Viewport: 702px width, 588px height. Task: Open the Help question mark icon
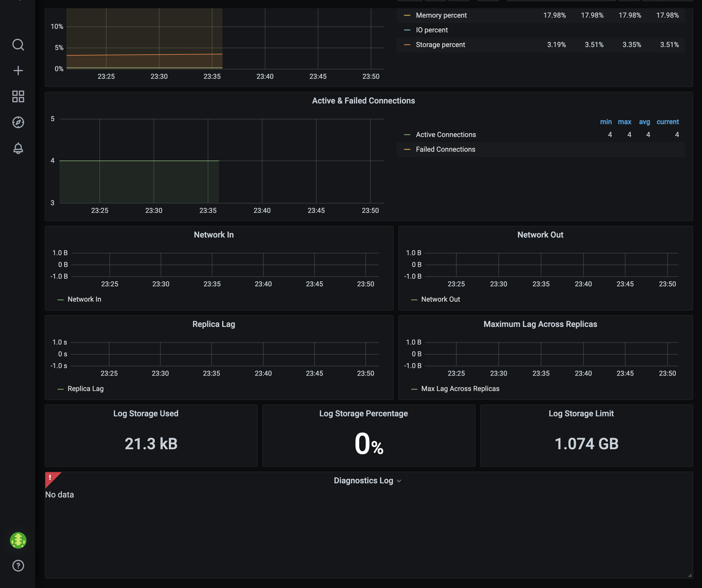point(18,566)
